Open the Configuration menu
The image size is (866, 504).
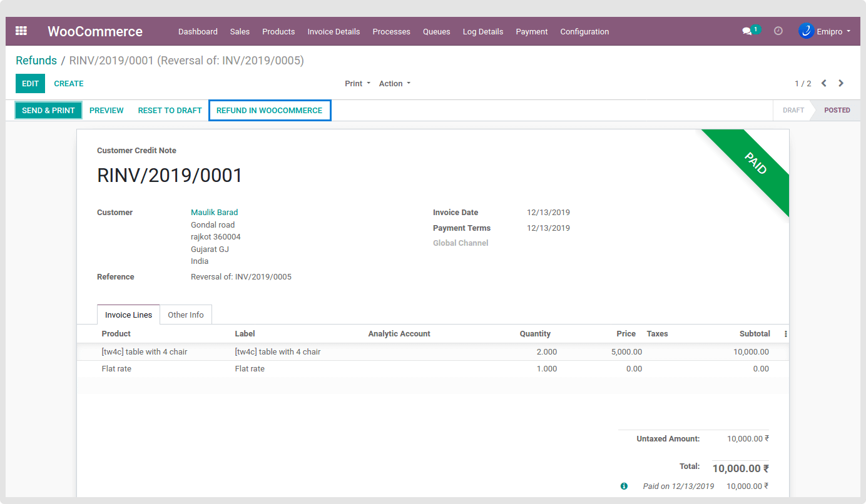coord(584,32)
